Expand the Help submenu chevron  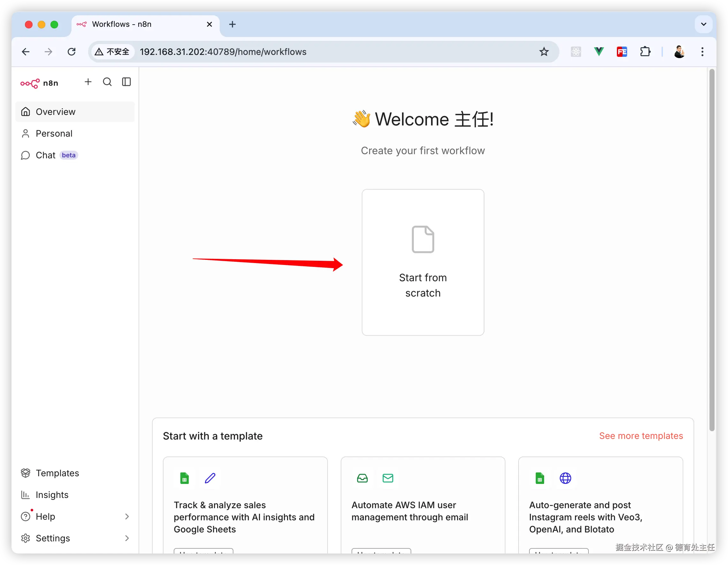click(x=127, y=516)
